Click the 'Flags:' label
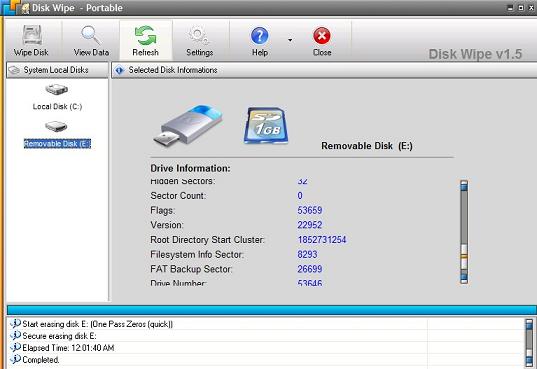 (163, 210)
